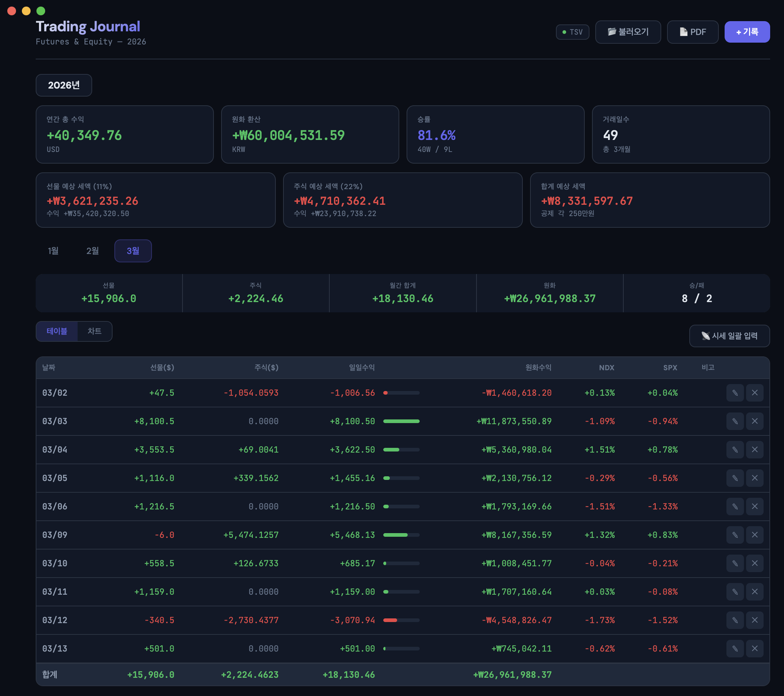Remove the 03/05 row using X icon

754,478
